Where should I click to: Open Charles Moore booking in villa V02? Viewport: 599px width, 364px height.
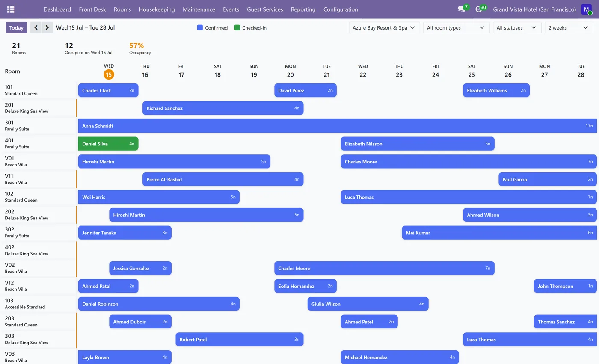click(x=384, y=268)
